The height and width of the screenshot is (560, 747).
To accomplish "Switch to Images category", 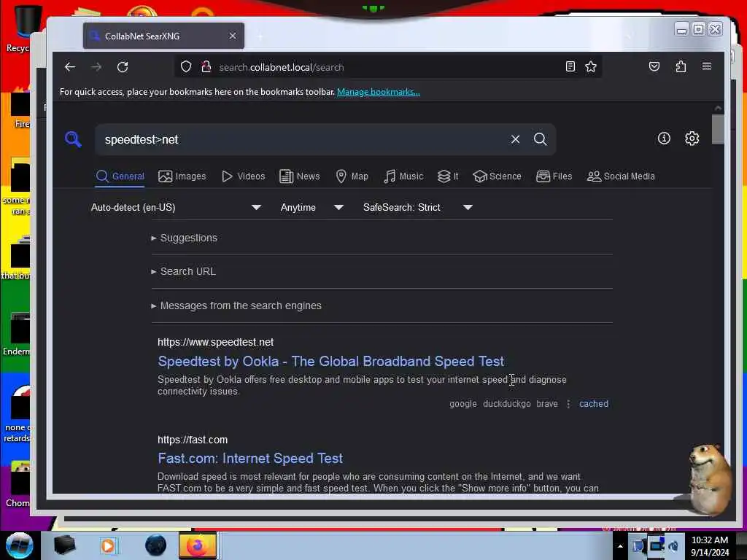I will tap(182, 176).
